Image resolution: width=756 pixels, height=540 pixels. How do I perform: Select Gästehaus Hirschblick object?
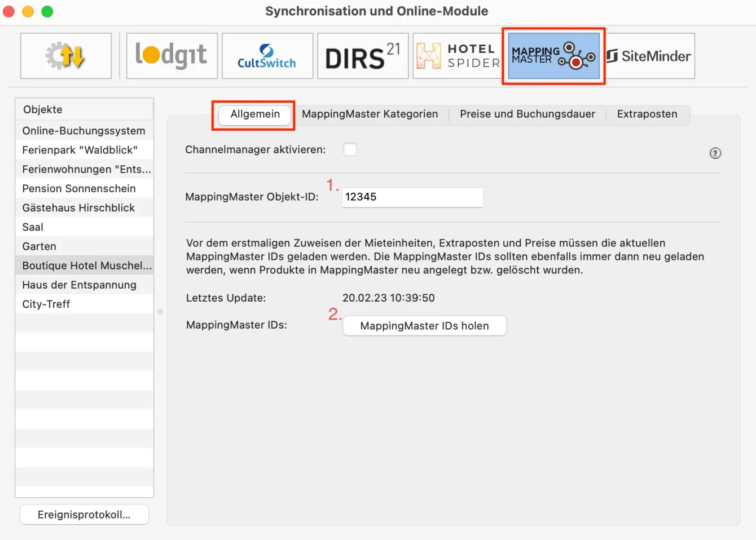pos(84,207)
